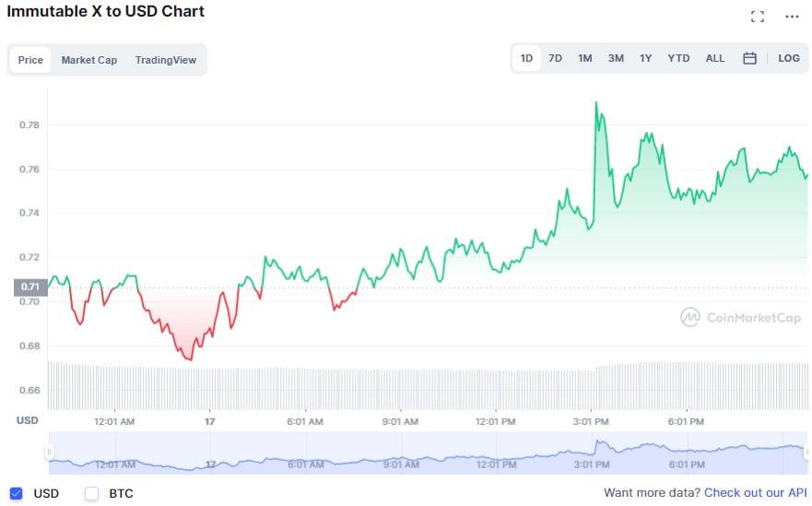This screenshot has width=812, height=506.
Task: Select the 1Y time range
Action: click(646, 58)
